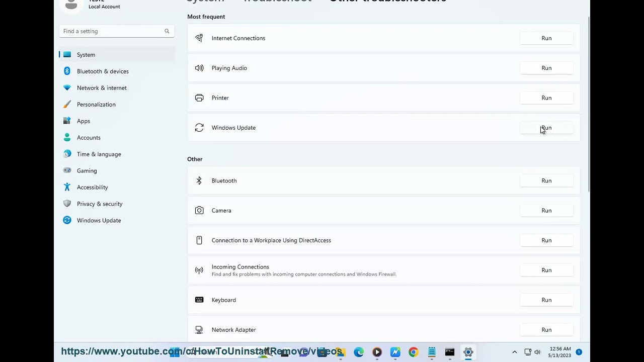Open Personalization settings
The width and height of the screenshot is (644, 362).
coord(117,104)
